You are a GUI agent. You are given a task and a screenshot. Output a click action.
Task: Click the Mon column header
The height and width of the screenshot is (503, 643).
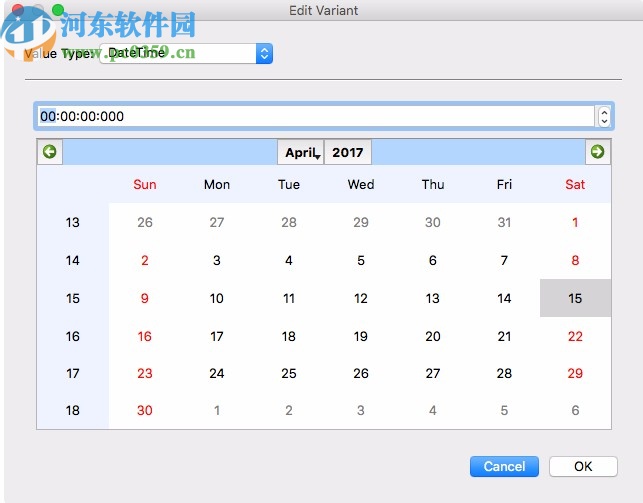217,184
